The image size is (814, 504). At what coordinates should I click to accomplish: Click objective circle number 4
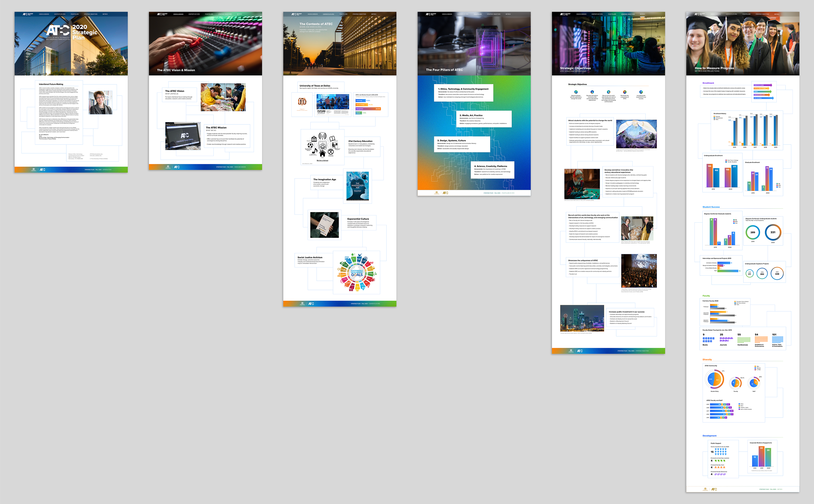625,92
